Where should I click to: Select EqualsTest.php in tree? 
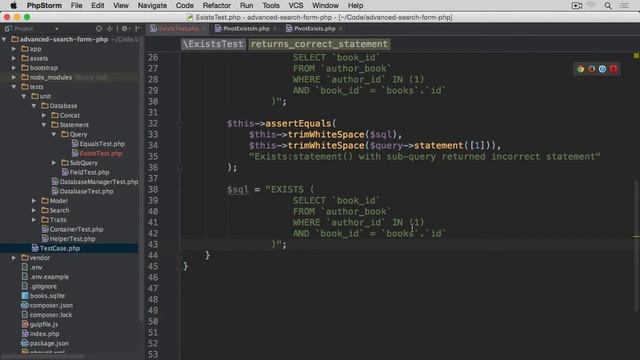point(102,144)
